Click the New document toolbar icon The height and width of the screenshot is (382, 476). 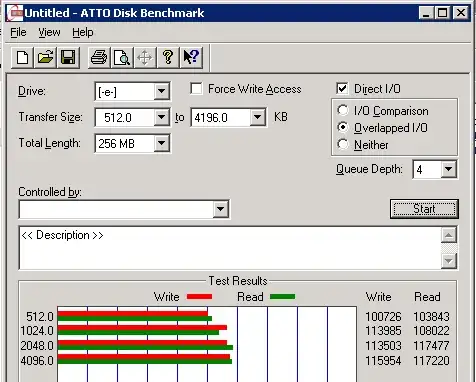pyautogui.click(x=22, y=58)
